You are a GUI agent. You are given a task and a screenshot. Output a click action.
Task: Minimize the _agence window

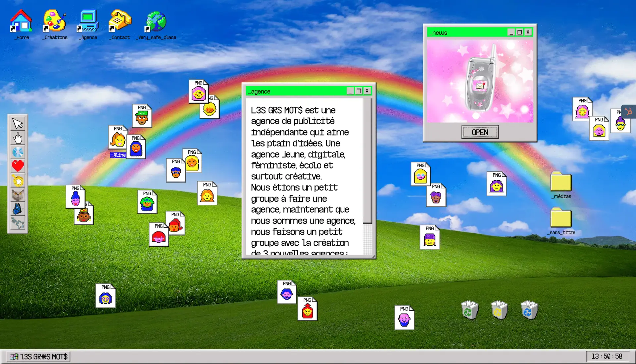click(350, 91)
